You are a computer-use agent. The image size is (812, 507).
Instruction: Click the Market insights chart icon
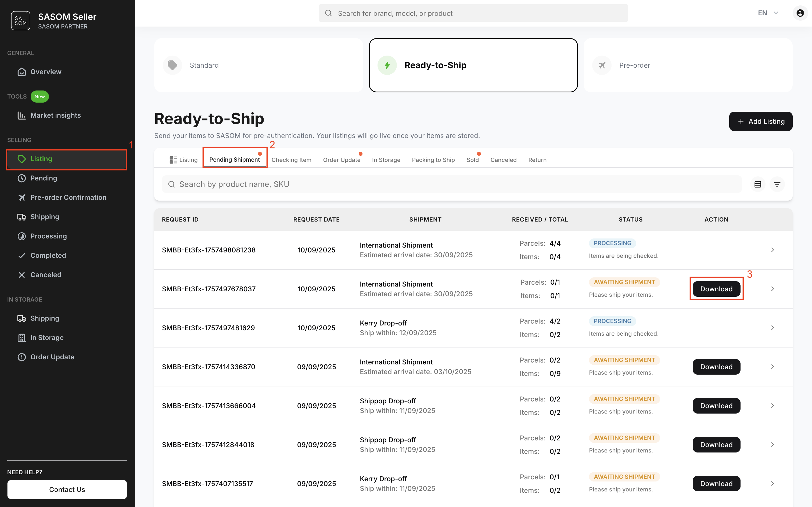(x=21, y=115)
